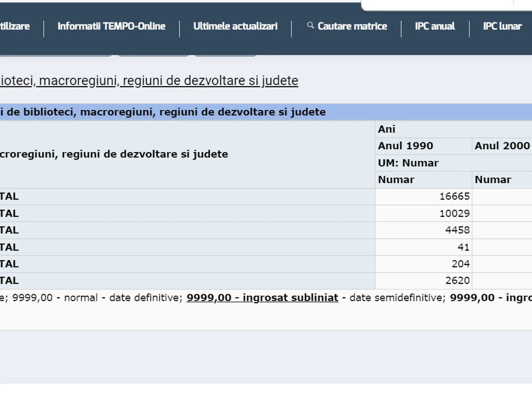Go to the Cautare matrice page
Screen dimensions: 532x399
coord(352,26)
